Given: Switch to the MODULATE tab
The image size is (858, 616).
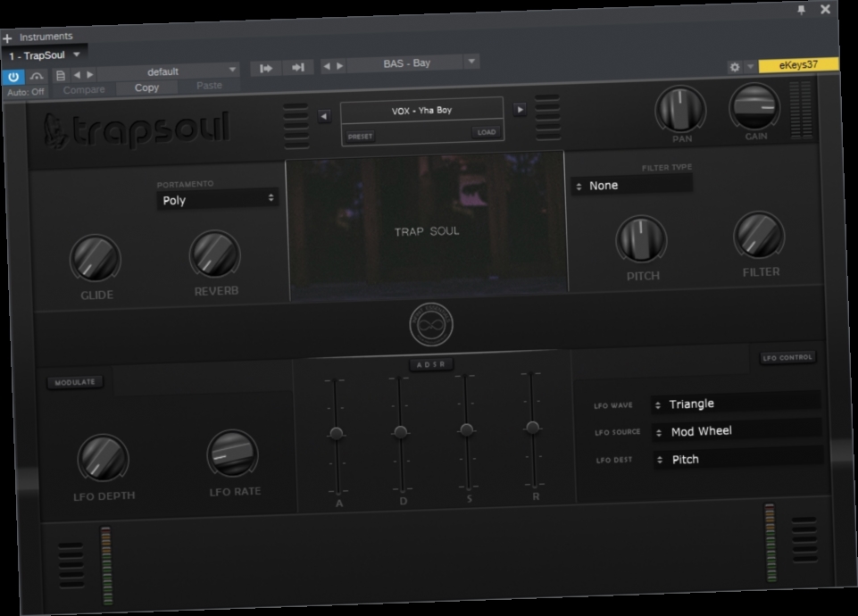Looking at the screenshot, I should coord(74,381).
